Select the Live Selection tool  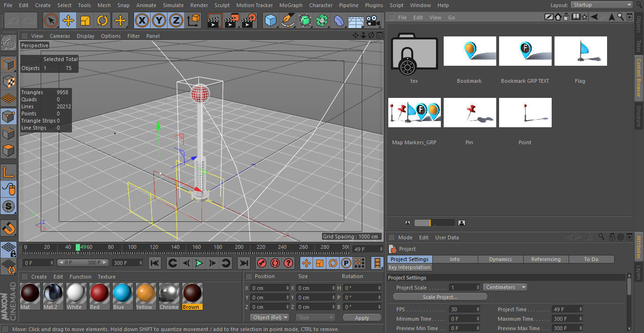pos(51,20)
